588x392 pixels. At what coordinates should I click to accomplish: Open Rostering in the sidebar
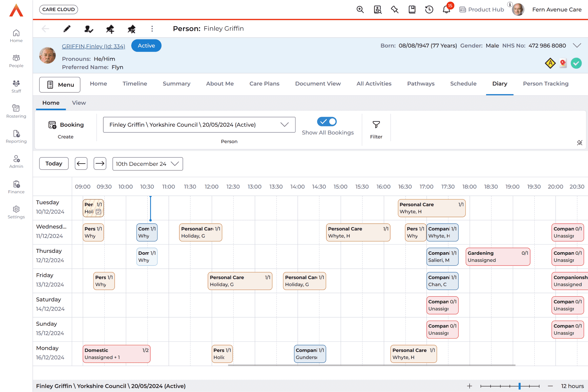click(x=16, y=111)
